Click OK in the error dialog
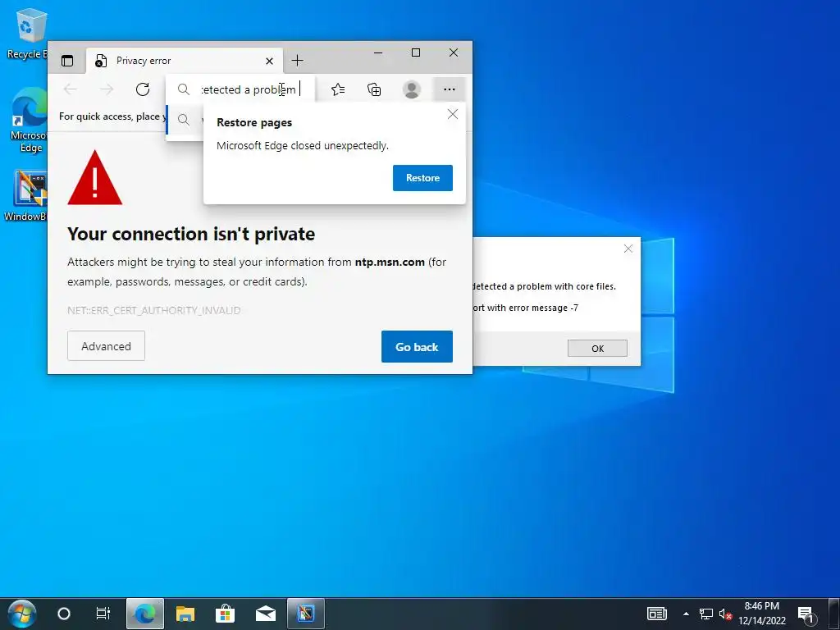840x630 pixels. pyautogui.click(x=597, y=348)
